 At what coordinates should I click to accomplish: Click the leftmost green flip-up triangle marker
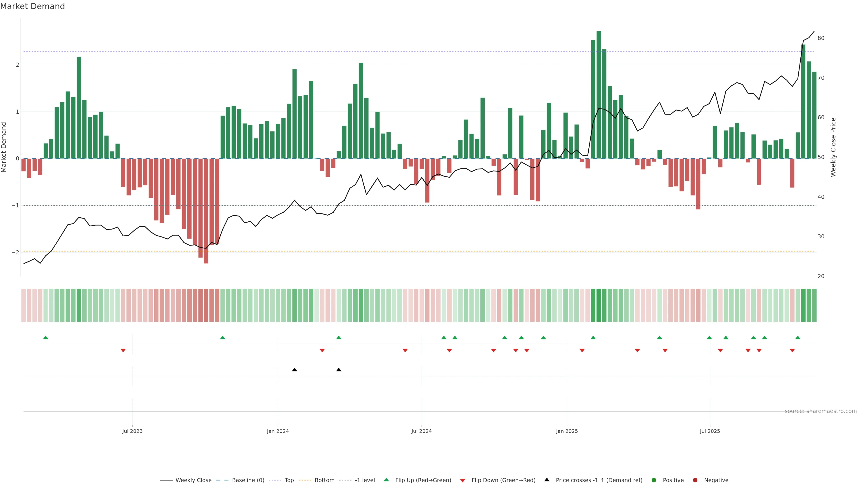[x=46, y=338]
